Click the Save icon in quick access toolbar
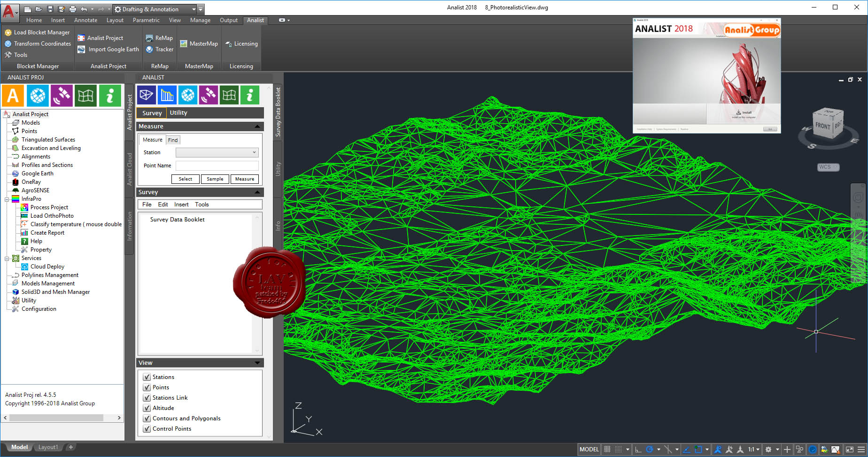 click(50, 9)
